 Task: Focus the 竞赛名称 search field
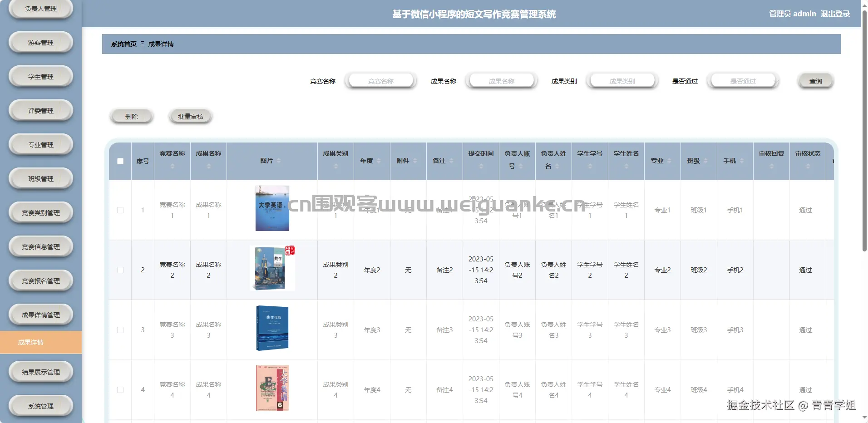[381, 81]
